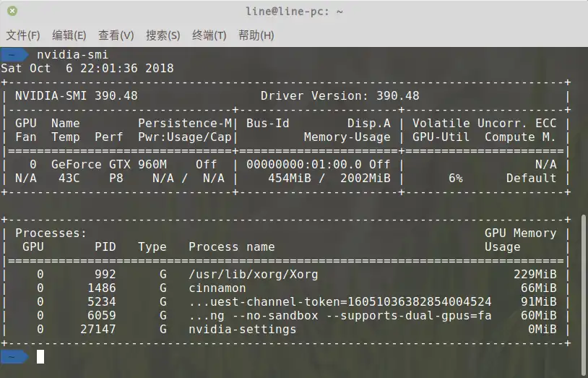Click PID 1486
Image resolution: width=588 pixels, height=378 pixels.
[x=102, y=288]
